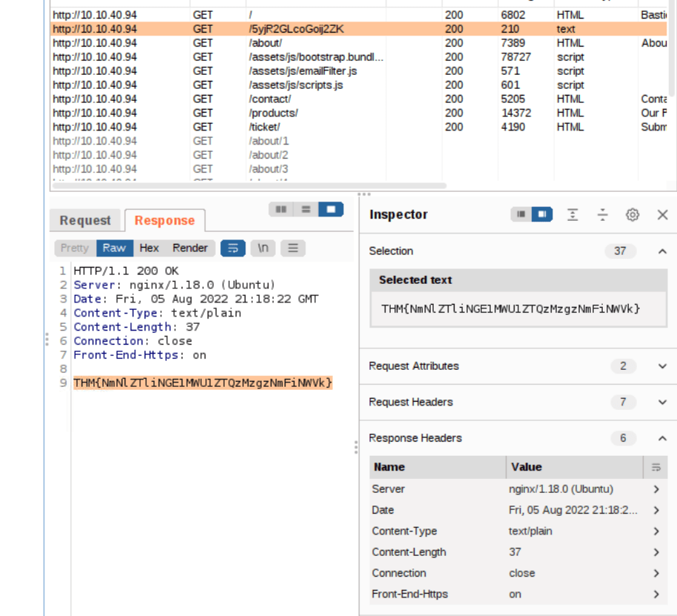Select the stacked top-bottom layout icon

click(x=306, y=210)
